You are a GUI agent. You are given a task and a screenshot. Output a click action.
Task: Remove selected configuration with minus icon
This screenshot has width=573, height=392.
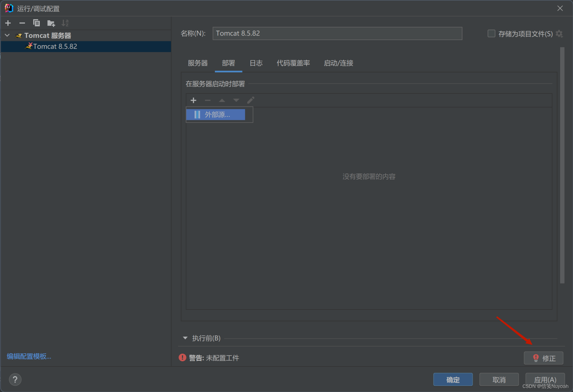point(22,23)
